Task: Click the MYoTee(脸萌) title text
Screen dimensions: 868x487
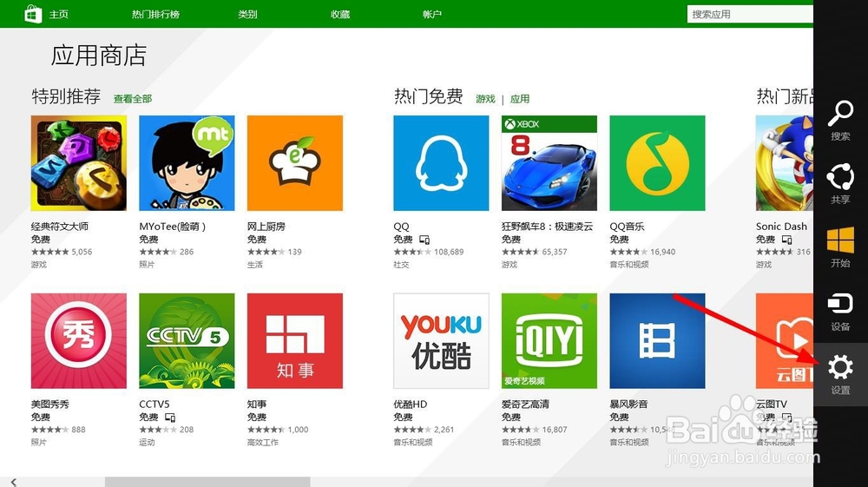Action: click(x=172, y=227)
